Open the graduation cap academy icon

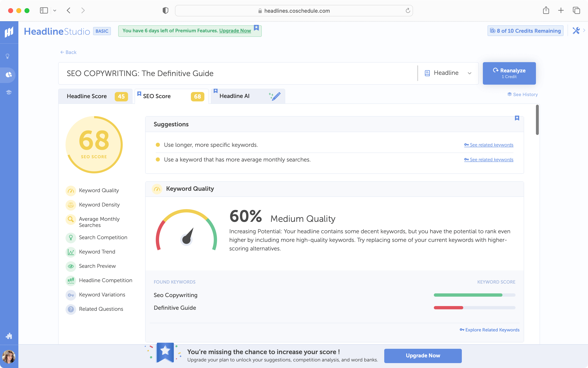tap(9, 92)
